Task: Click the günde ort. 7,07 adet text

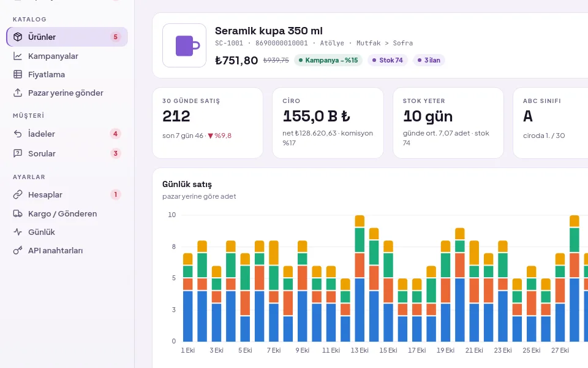Action: point(437,133)
